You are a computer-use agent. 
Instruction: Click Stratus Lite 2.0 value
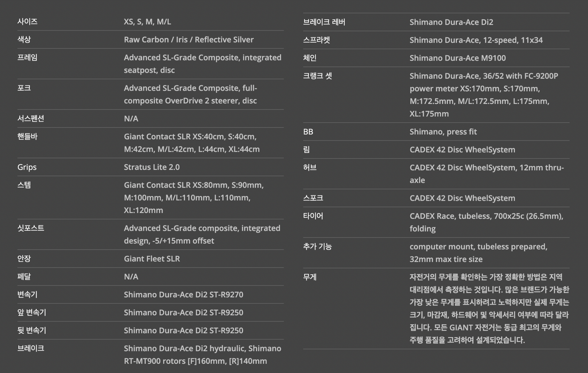tap(152, 167)
